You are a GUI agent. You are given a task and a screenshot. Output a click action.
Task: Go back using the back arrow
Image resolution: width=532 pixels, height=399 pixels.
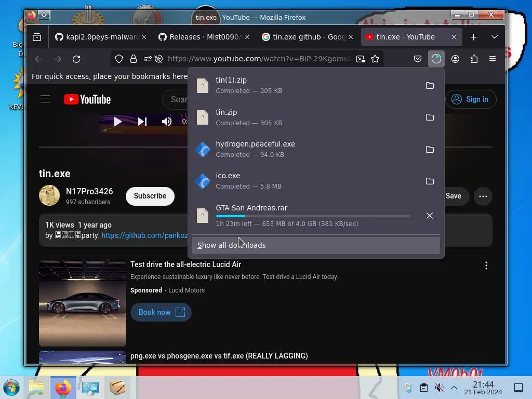click(39, 59)
